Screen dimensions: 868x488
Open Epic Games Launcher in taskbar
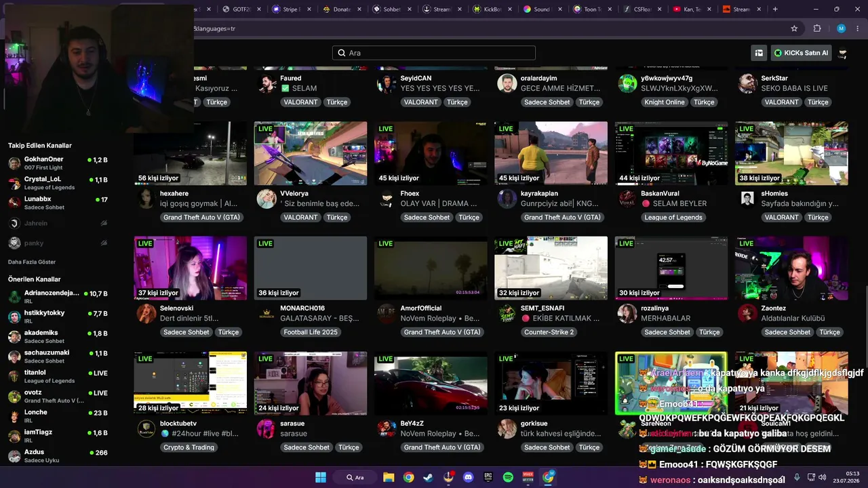488,477
